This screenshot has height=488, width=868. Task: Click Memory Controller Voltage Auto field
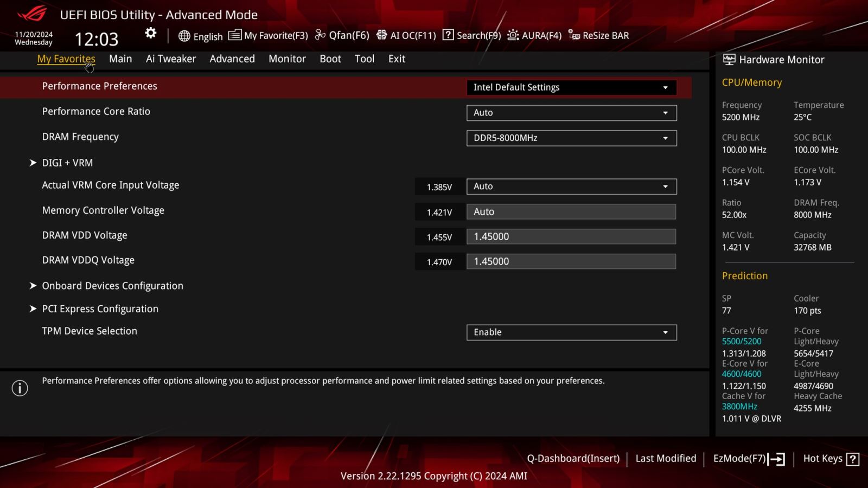571,212
